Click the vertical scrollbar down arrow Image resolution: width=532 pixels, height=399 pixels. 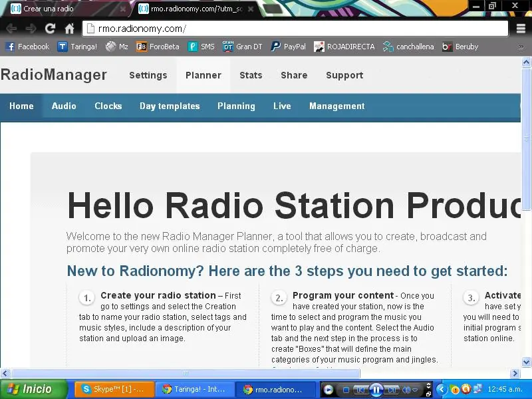pyautogui.click(x=526, y=362)
